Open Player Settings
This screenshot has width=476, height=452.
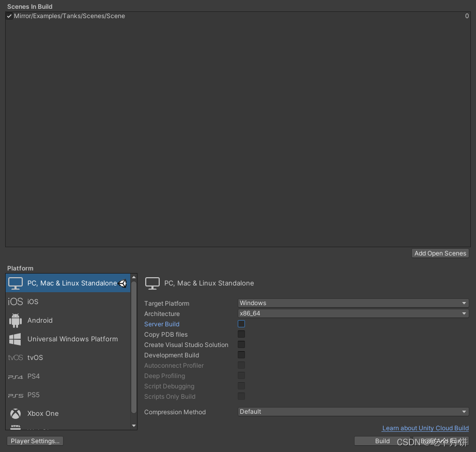[x=35, y=441]
